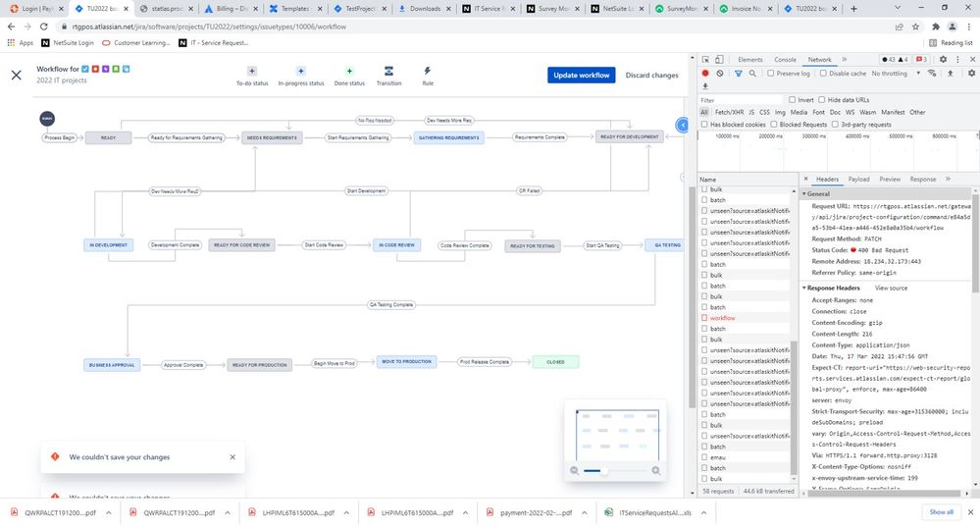Dismiss the 'We couldn't save your changes' alert
Viewport: 980px width, 527px height.
click(x=232, y=457)
